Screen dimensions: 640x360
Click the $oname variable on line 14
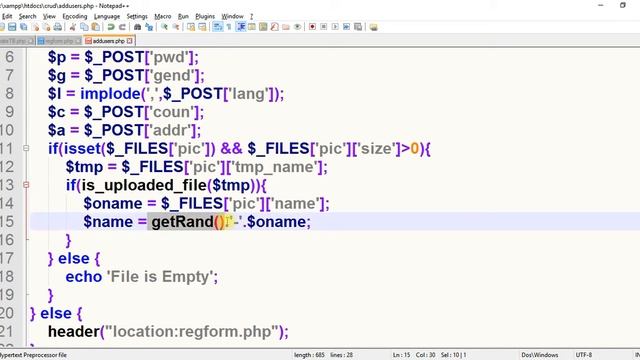(x=113, y=204)
